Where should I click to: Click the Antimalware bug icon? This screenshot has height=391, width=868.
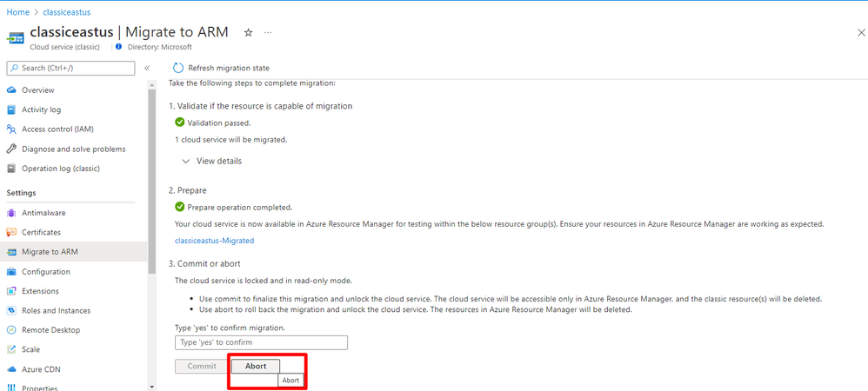tap(11, 213)
